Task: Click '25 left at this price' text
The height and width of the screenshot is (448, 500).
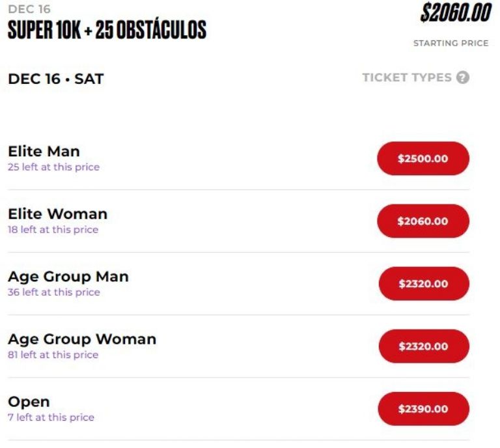Action: 53,167
